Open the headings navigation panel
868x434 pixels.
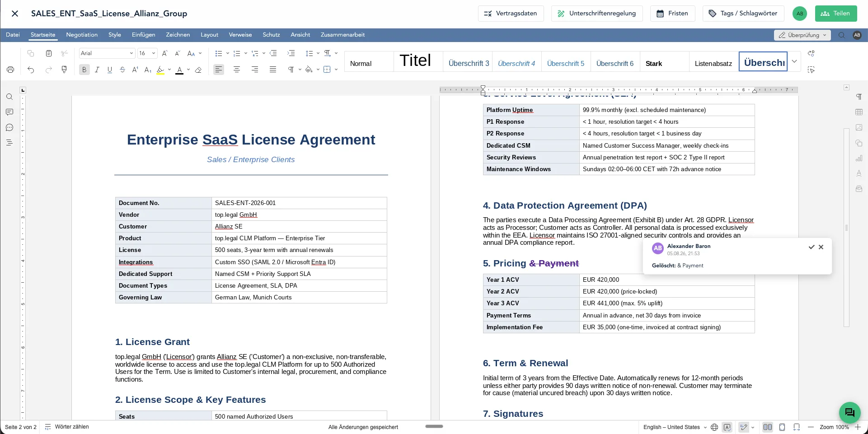coord(9,143)
